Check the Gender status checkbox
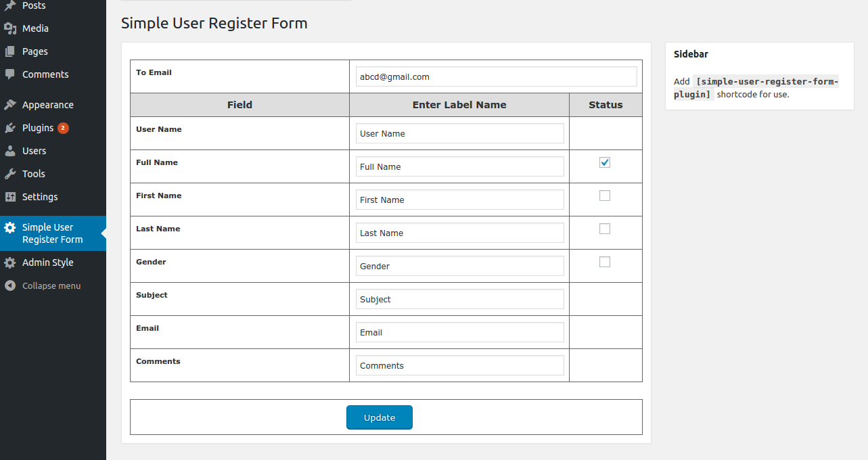 604,261
